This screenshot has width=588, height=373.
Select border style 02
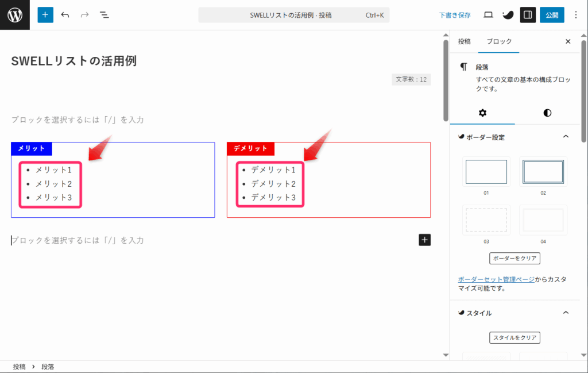tap(543, 172)
